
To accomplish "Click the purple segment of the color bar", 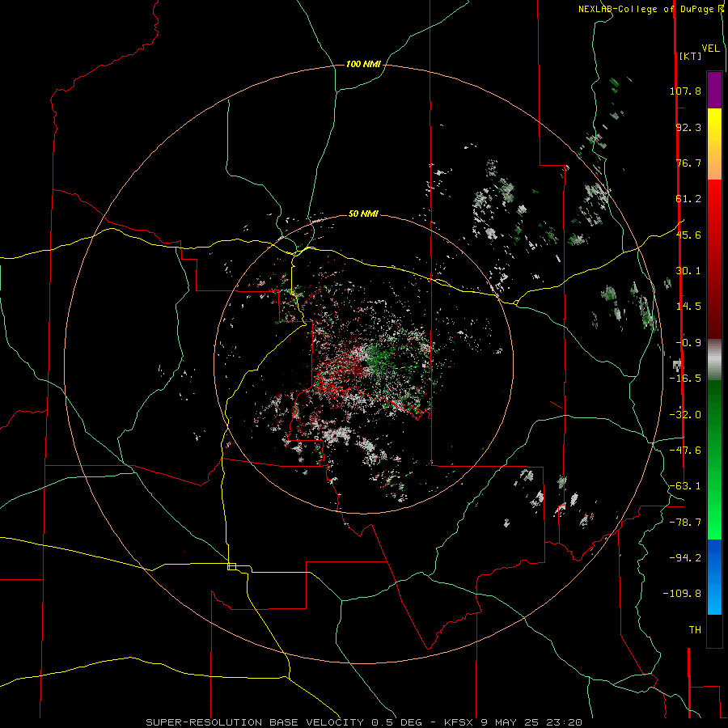I will click(x=714, y=90).
